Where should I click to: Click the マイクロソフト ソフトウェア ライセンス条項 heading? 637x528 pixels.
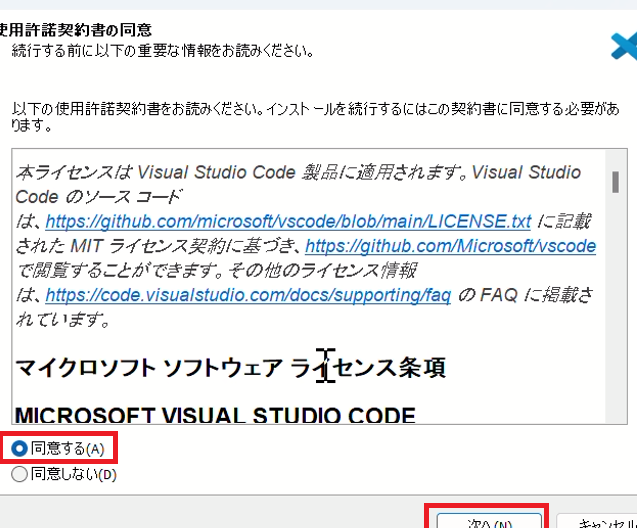coord(230,368)
